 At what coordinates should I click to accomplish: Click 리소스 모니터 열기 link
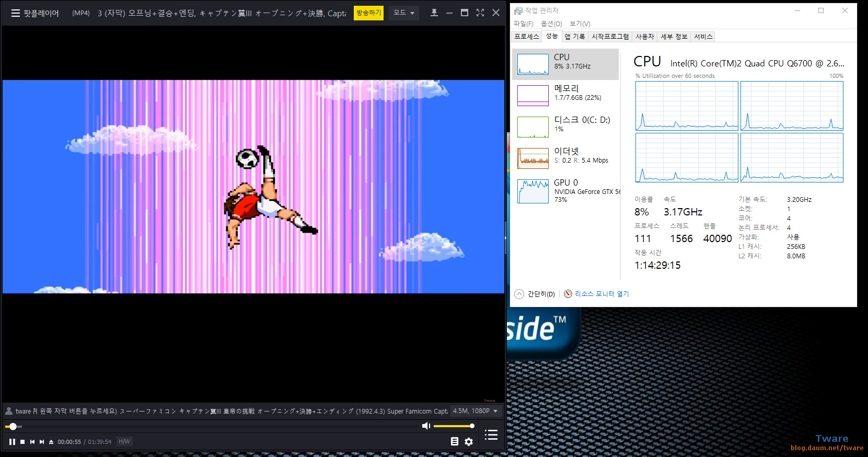coord(602,294)
